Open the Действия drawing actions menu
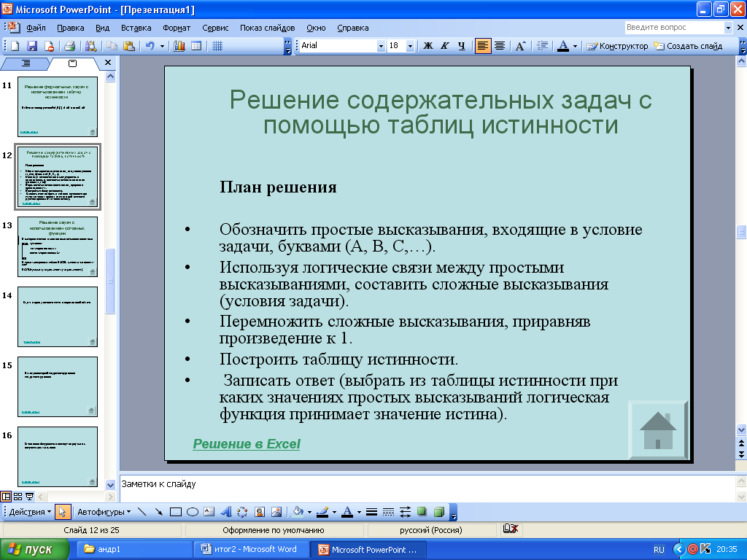Screen dimensions: 747x560 pyautogui.click(x=30, y=512)
